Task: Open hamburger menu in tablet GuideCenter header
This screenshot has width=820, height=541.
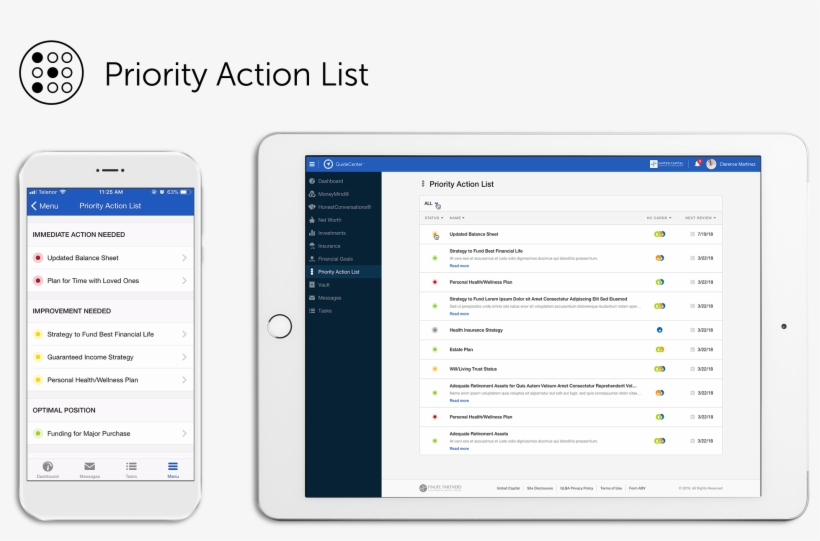Action: [x=312, y=164]
